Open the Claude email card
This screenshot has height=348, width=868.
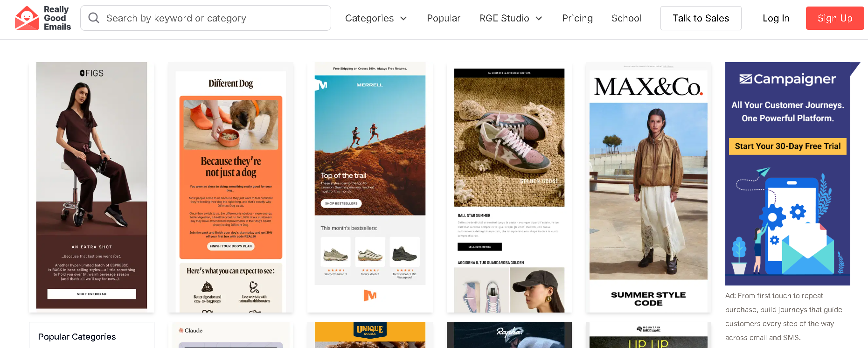click(x=231, y=335)
